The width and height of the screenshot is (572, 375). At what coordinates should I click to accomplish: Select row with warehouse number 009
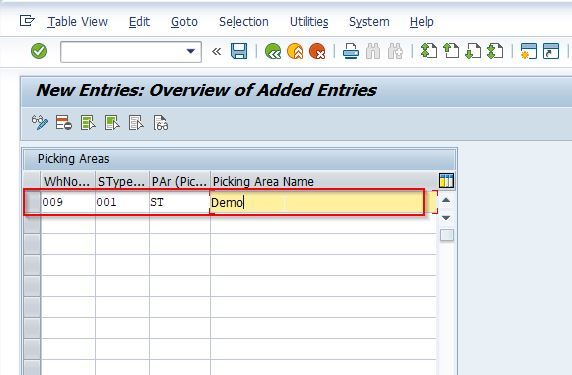tap(32, 202)
